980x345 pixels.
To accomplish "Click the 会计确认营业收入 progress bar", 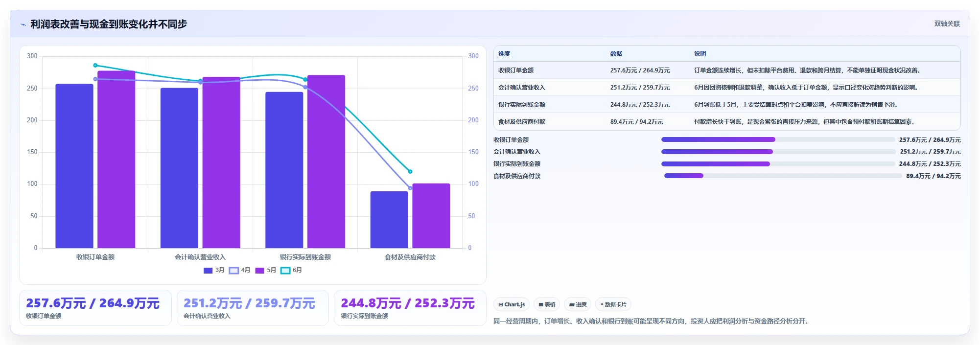I will pos(778,152).
